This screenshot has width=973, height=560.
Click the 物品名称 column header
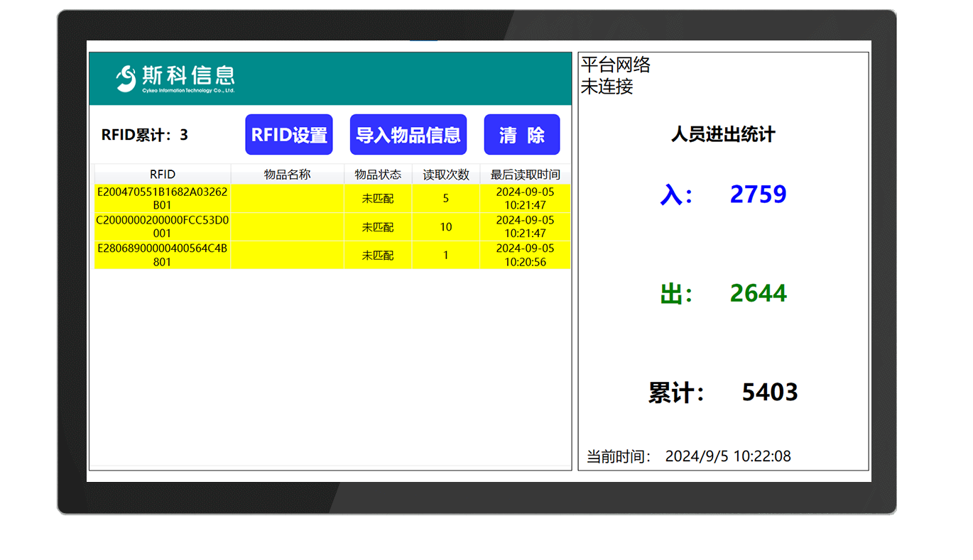[287, 174]
